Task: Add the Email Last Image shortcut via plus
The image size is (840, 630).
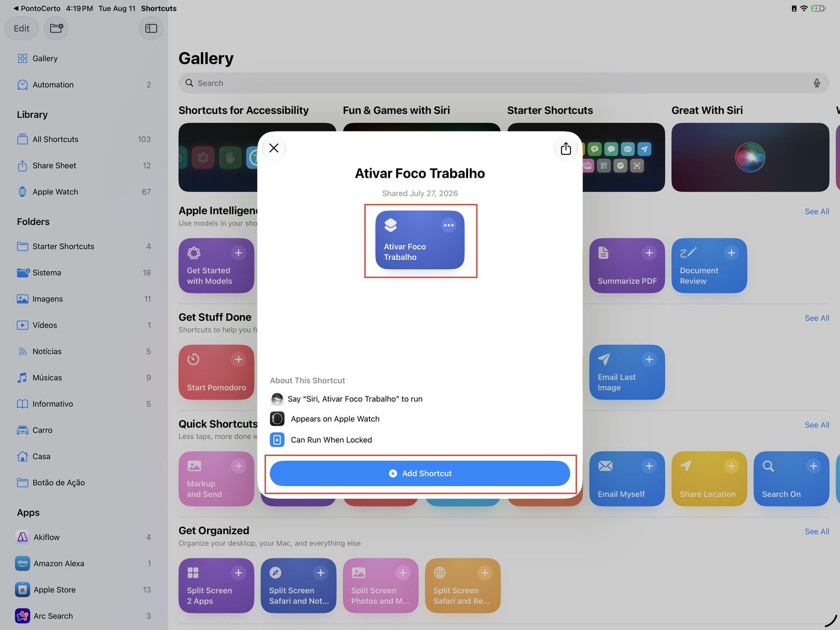Action: [649, 359]
